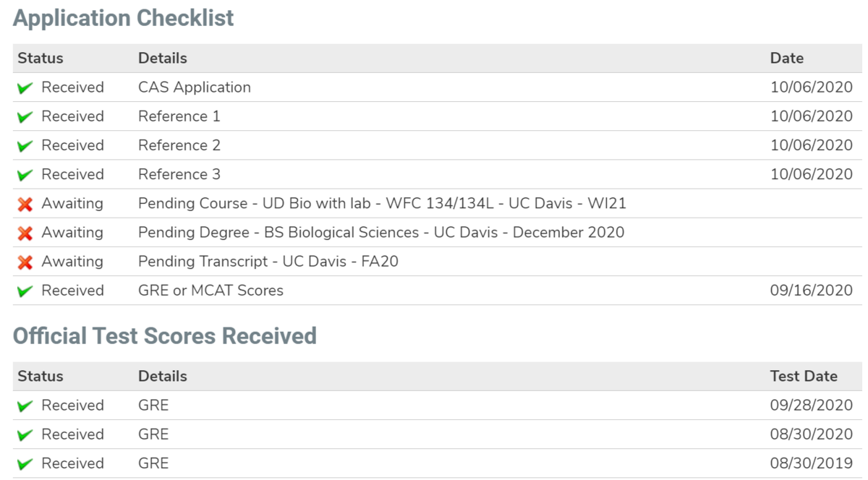The image size is (868, 480).
Task: Click green checkmark for Reference 1 row
Action: 25,117
